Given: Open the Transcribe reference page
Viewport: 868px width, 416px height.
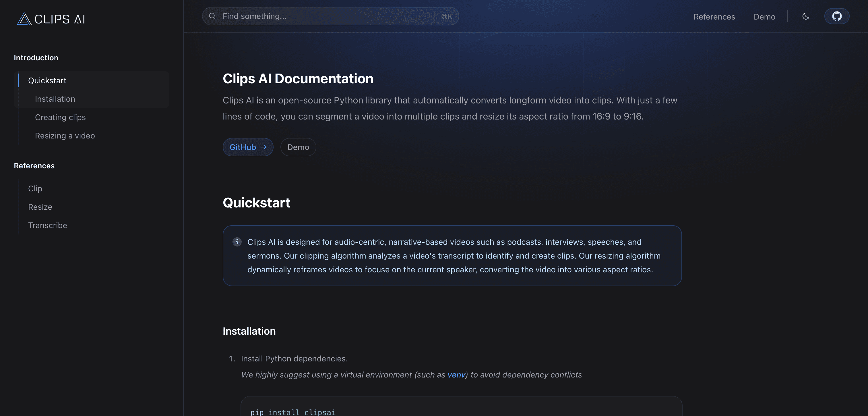Looking at the screenshot, I should [x=48, y=225].
